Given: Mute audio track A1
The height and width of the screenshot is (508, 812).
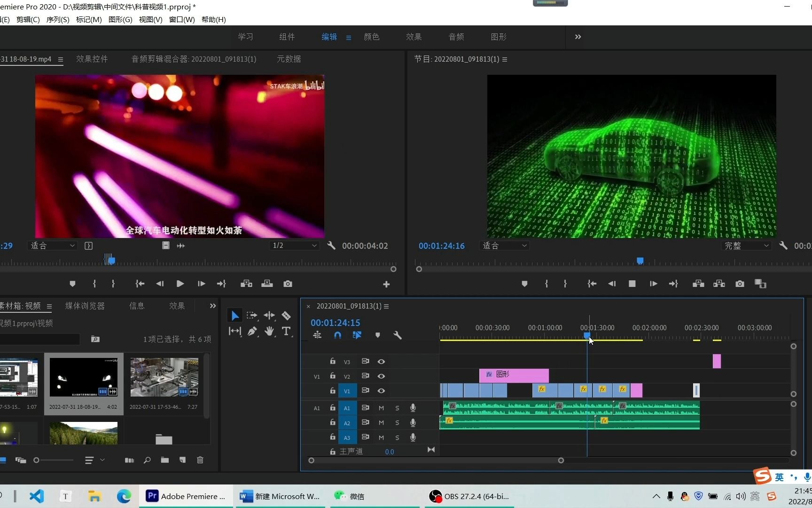Looking at the screenshot, I should point(381,408).
